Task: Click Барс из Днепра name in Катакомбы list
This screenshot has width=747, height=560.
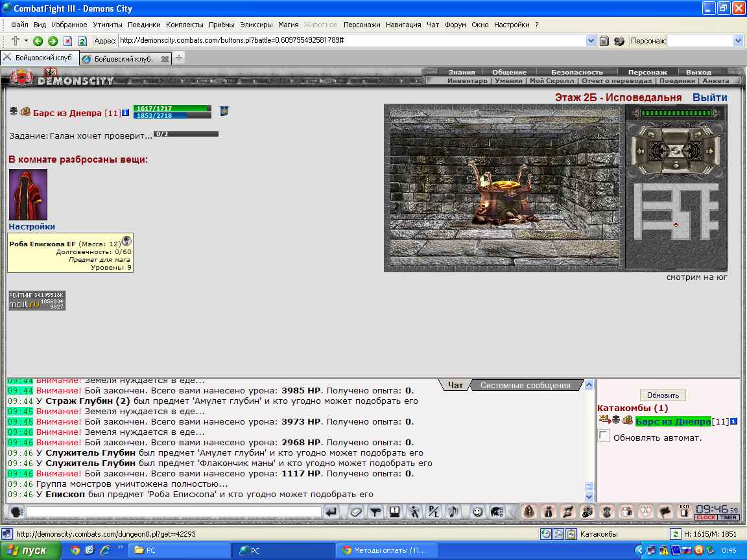Action: 672,421
